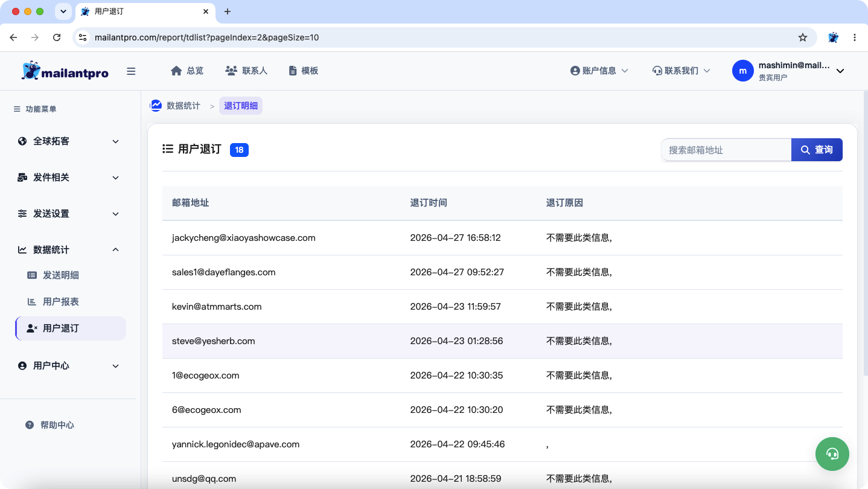868x489 pixels.
Task: Click the 退订原因 column header
Action: click(x=564, y=203)
